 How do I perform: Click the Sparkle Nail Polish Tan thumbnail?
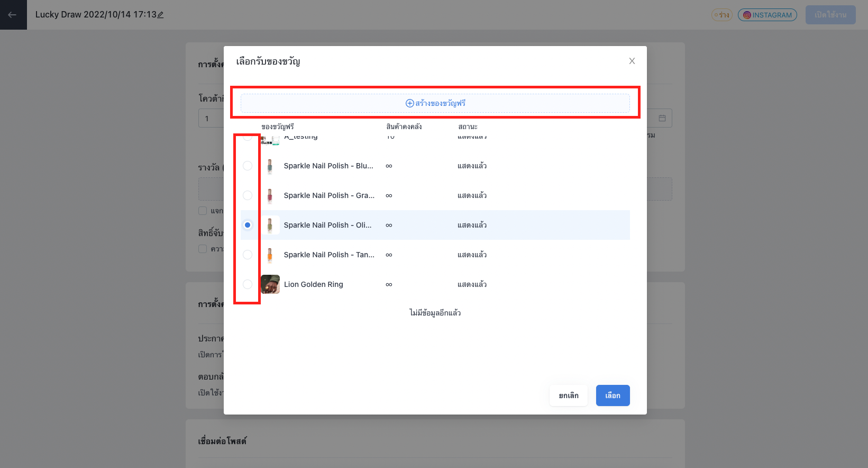(270, 255)
